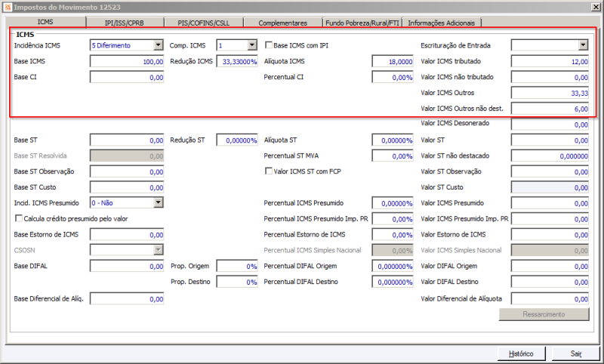604x364 pixels.
Task: Check Calcula crédito presumido pelo valor
Action: click(x=18, y=218)
